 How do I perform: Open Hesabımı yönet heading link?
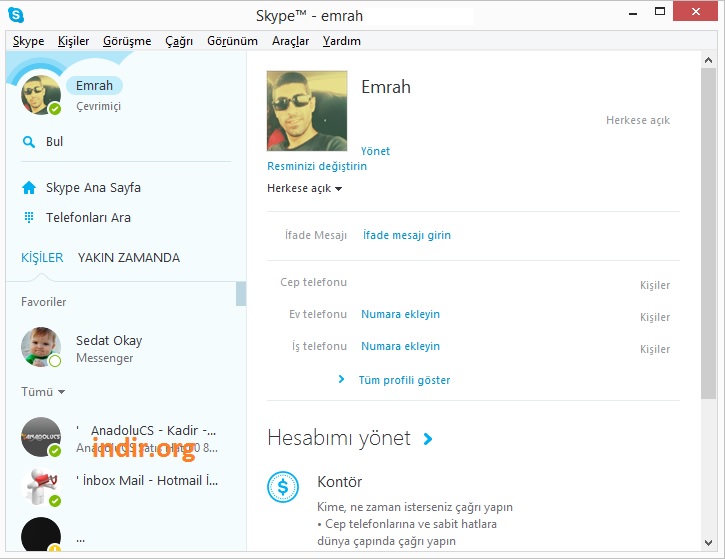[339, 438]
